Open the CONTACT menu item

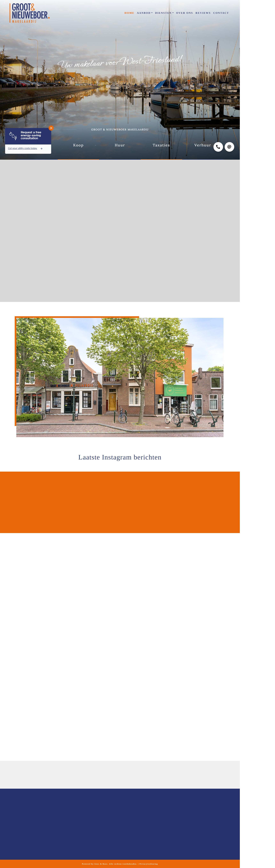pos(221,13)
